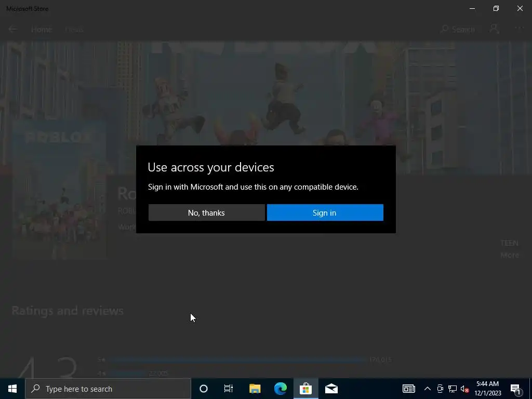The width and height of the screenshot is (532, 399).
Task: Open Cortana circle icon
Action: 204,389
